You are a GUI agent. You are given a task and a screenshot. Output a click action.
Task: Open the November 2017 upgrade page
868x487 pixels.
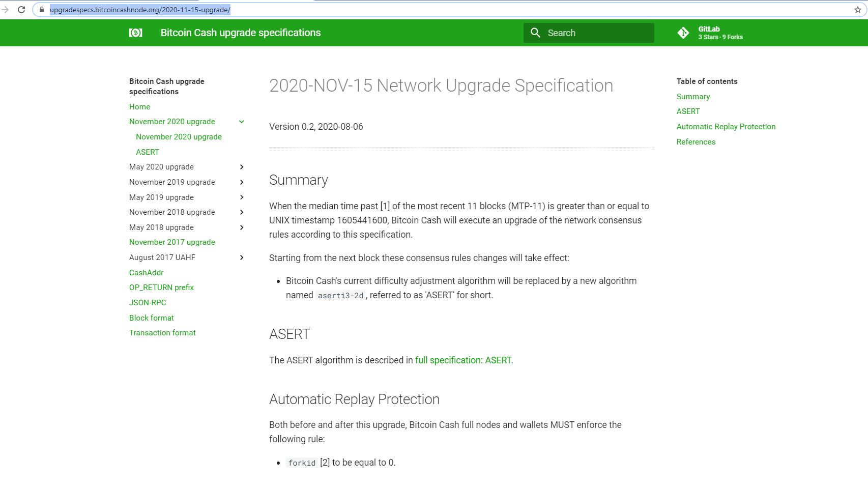[x=172, y=242]
